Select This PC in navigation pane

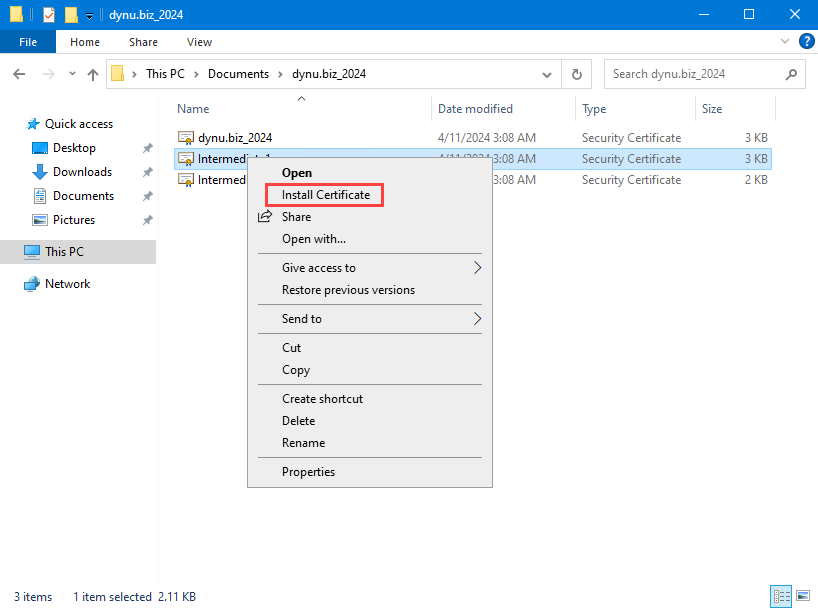(64, 252)
